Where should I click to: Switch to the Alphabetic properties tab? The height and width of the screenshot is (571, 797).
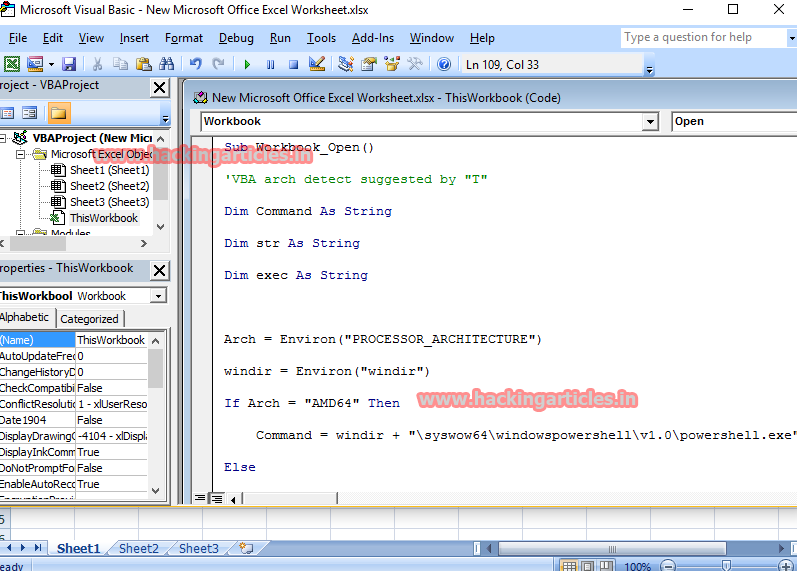[x=25, y=317]
